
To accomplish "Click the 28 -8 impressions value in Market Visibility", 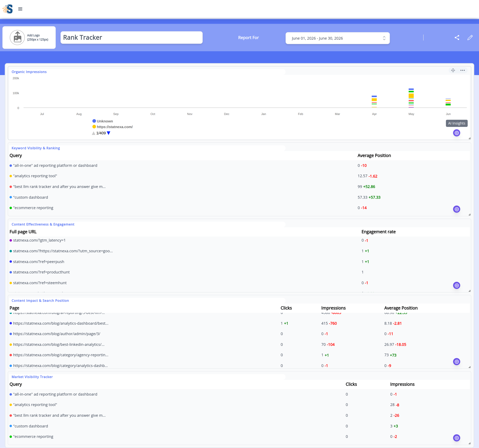I will coord(395,405).
